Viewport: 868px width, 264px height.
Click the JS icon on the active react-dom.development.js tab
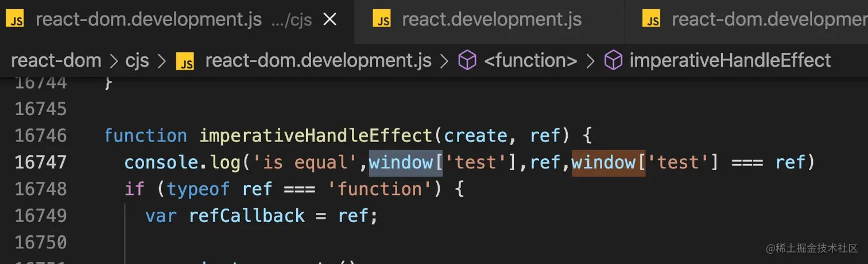click(16, 20)
